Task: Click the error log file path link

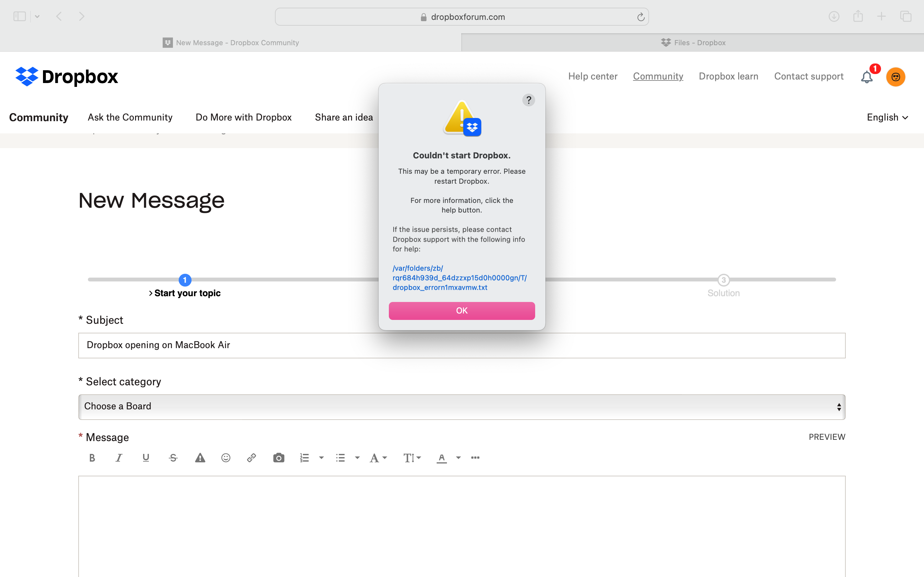Action: tap(460, 278)
